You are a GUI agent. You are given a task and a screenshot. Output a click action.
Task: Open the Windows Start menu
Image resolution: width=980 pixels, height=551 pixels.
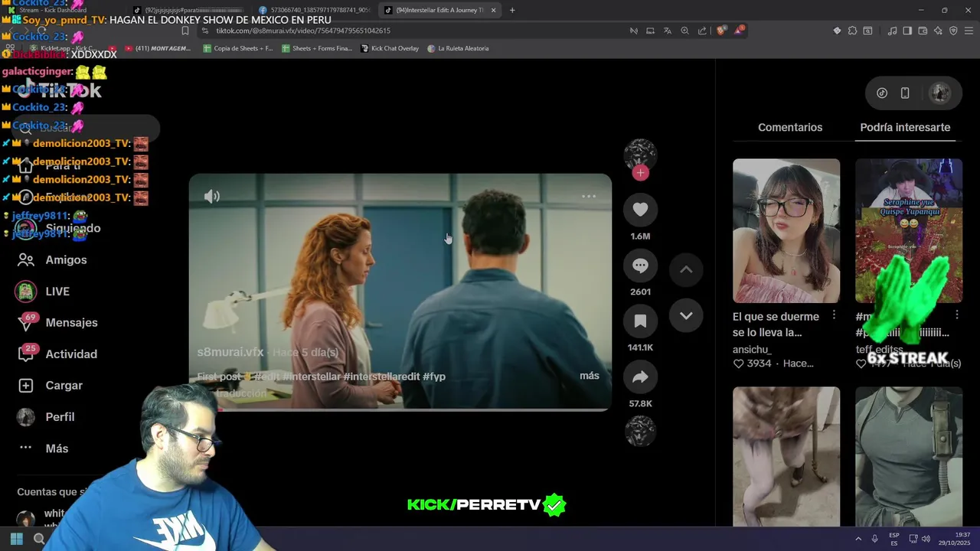tap(16, 539)
